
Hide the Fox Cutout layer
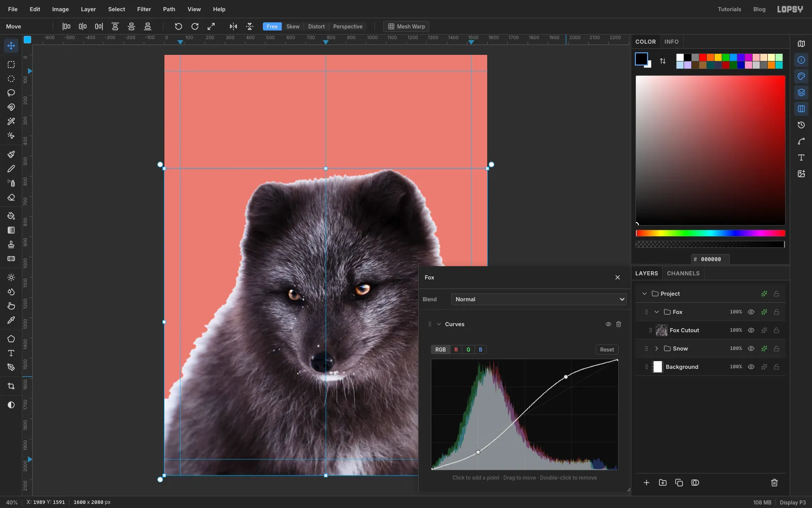[x=751, y=330]
